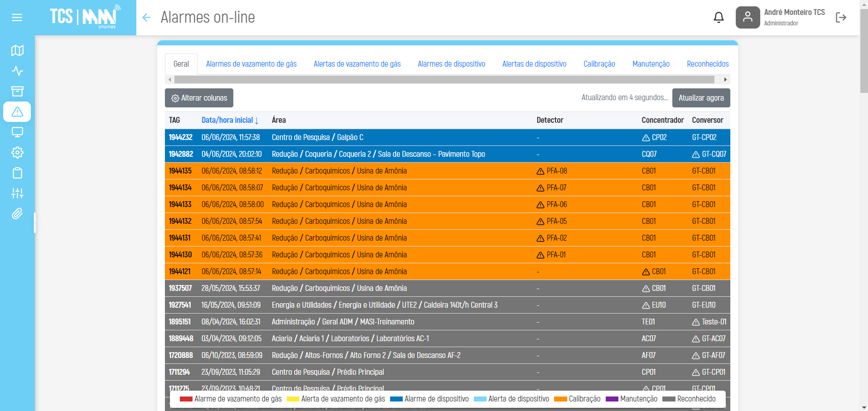Open the monitor icon in sidebar

click(17, 132)
